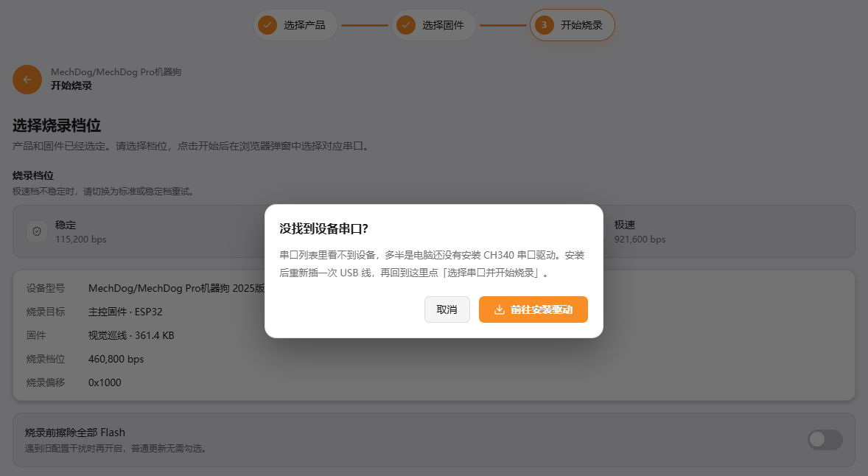868x476 pixels.
Task: Click the breadcrumb MechDog/MechDog Pro机器狗 beside the back arrow
Action: (x=116, y=72)
